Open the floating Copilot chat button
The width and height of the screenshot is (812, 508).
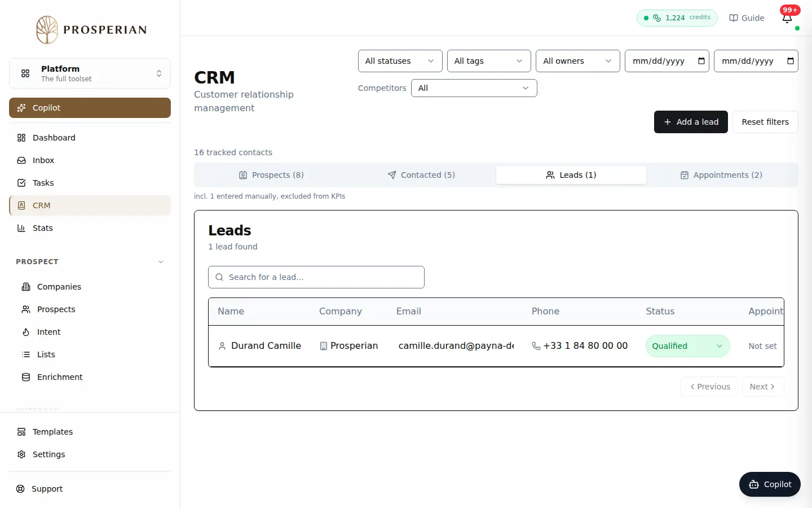tap(770, 484)
